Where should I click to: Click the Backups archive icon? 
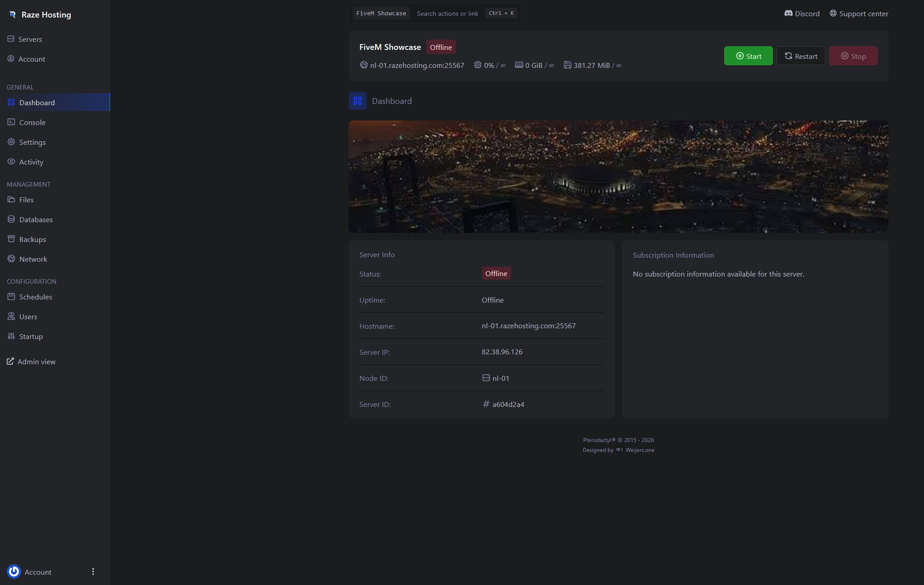(x=11, y=239)
